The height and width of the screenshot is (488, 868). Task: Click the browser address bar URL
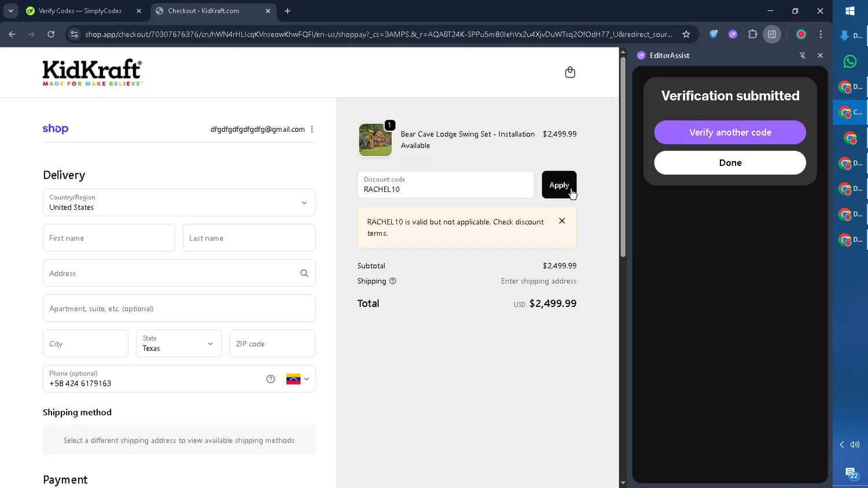coord(378,34)
